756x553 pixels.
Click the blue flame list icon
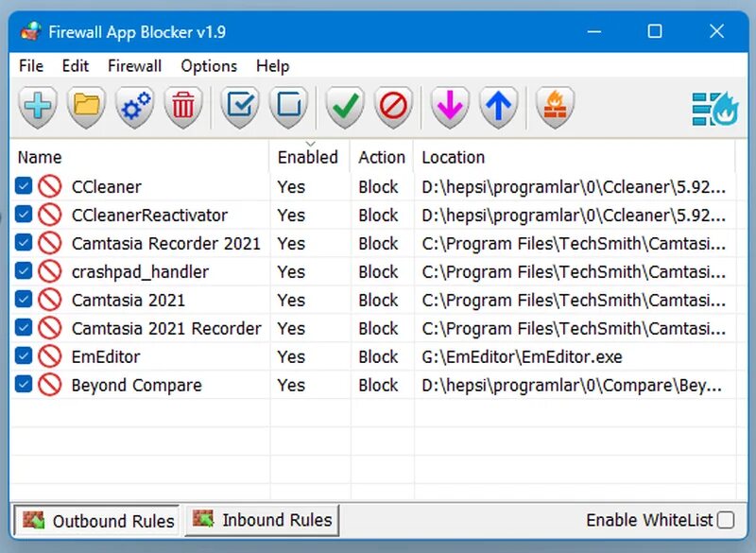pyautogui.click(x=715, y=108)
